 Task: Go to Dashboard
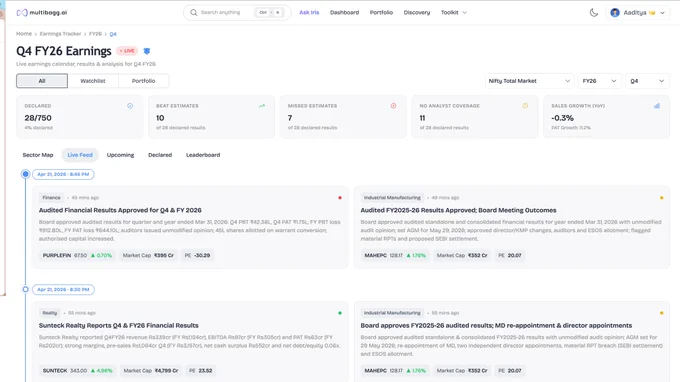(x=344, y=13)
